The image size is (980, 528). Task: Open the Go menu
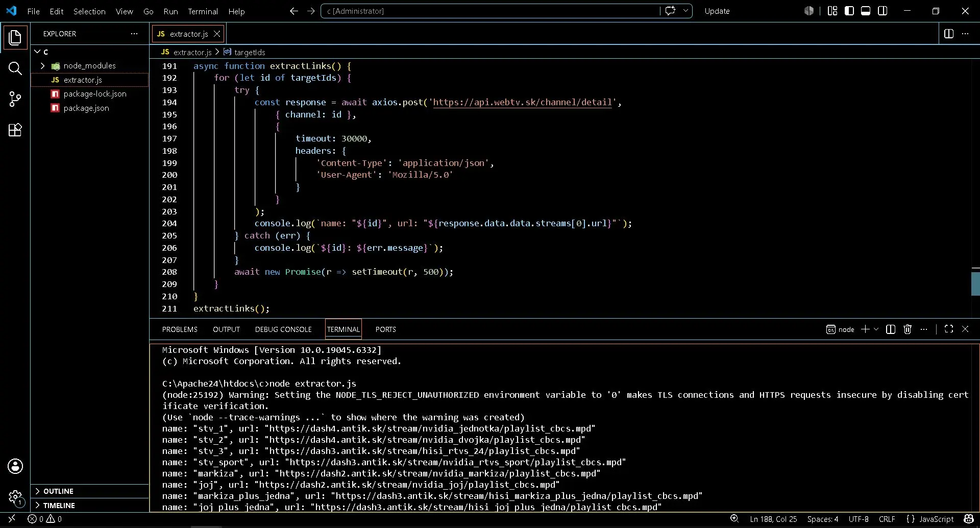coord(149,11)
